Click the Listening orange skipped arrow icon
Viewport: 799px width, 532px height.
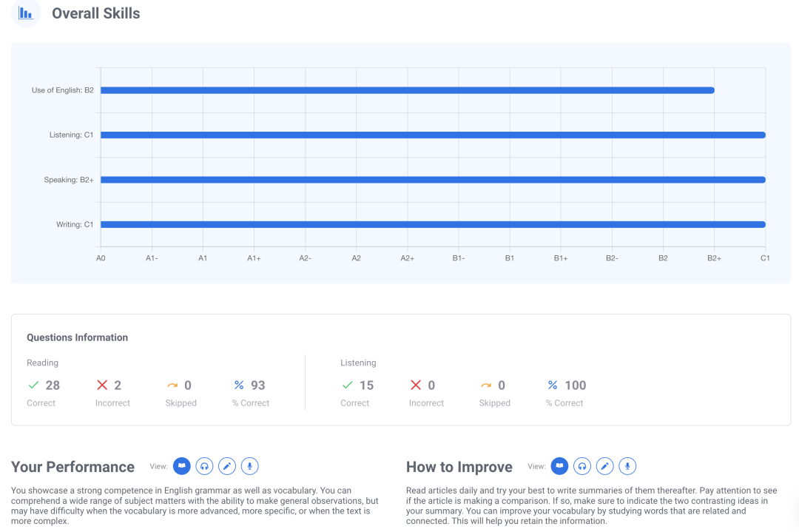(486, 385)
